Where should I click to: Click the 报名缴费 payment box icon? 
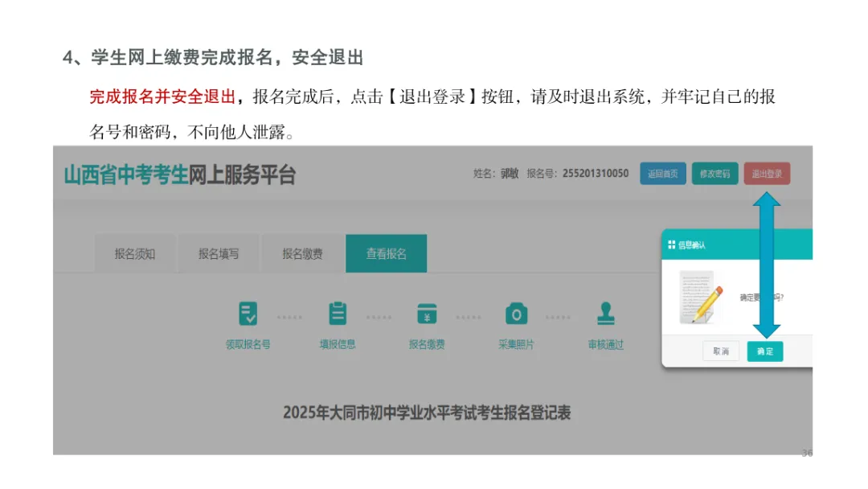click(426, 312)
